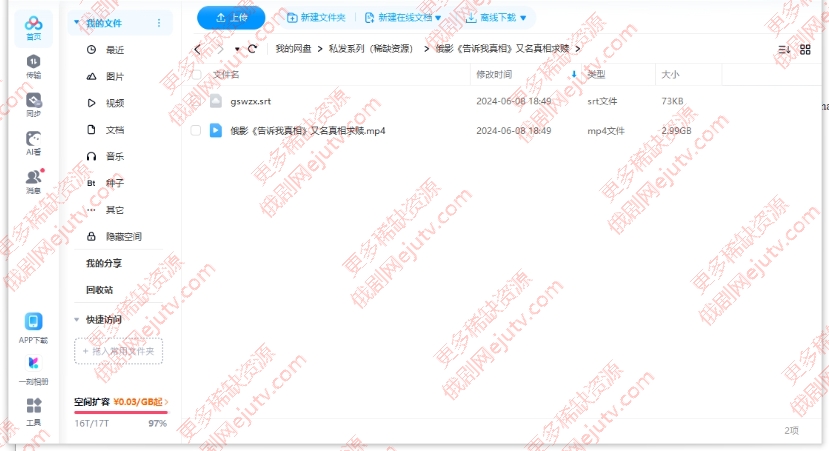Click the three-dot menu beside 我的文件

tap(159, 23)
